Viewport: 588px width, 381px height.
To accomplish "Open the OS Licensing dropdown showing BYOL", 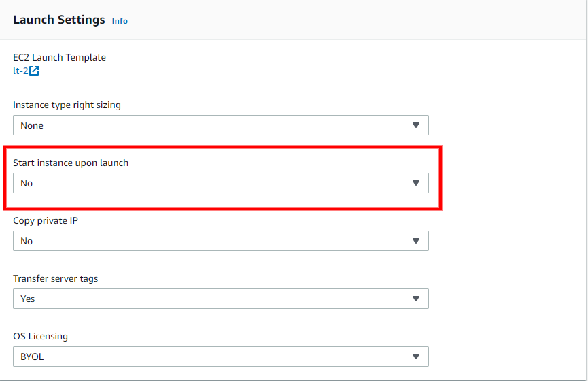I will click(x=221, y=357).
